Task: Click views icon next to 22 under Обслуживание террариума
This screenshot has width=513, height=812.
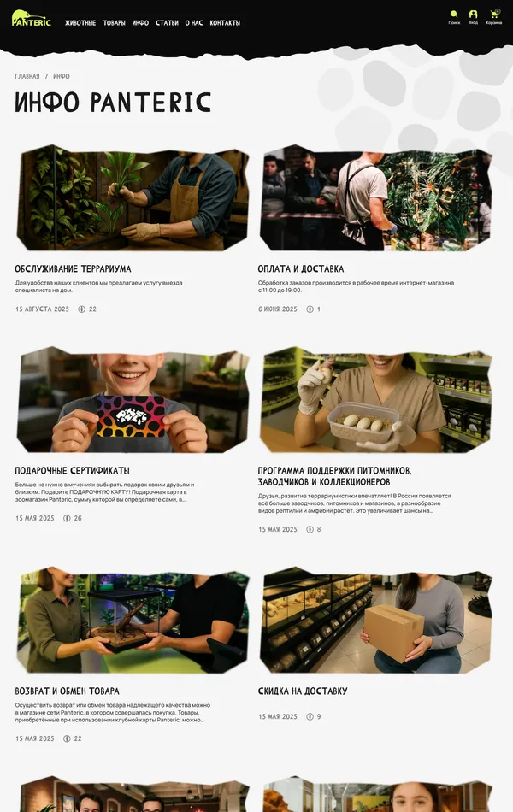Action: [81, 309]
